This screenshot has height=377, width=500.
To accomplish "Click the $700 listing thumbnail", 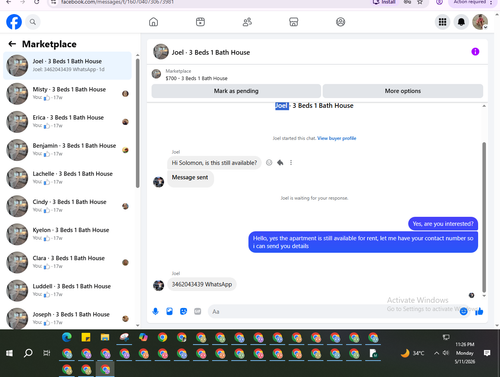I will tap(156, 74).
